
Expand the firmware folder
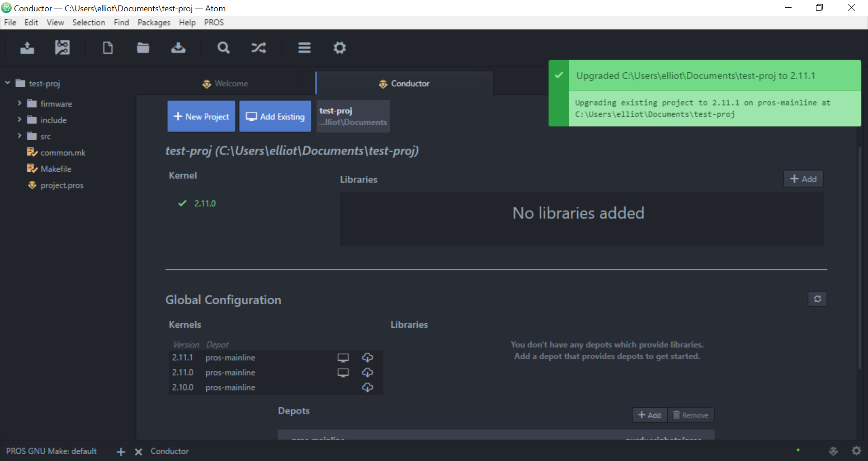[x=19, y=103]
